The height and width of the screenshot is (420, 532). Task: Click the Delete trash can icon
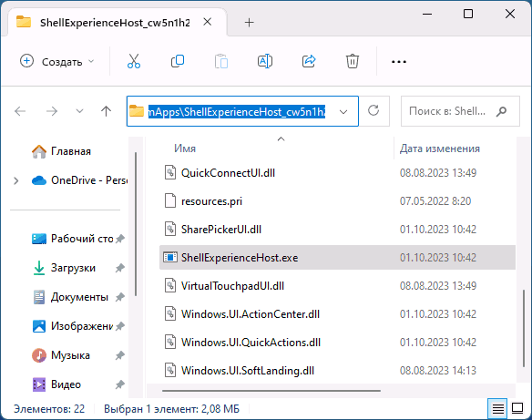coord(353,61)
